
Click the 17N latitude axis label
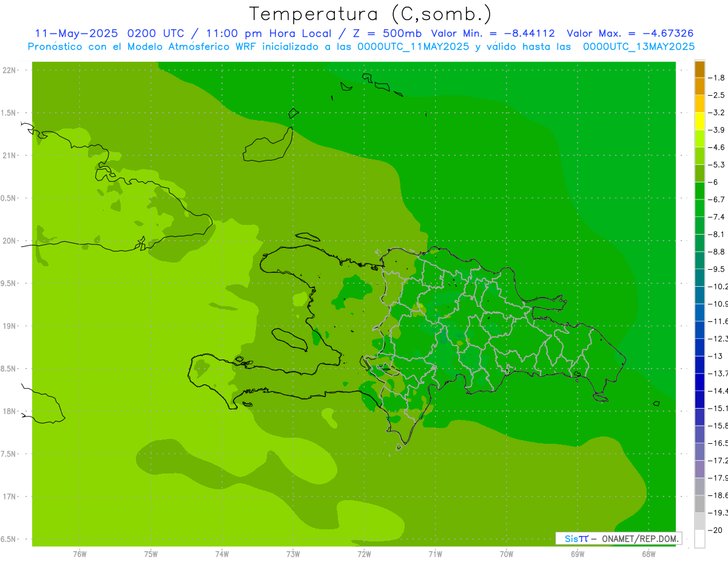tap(9, 497)
